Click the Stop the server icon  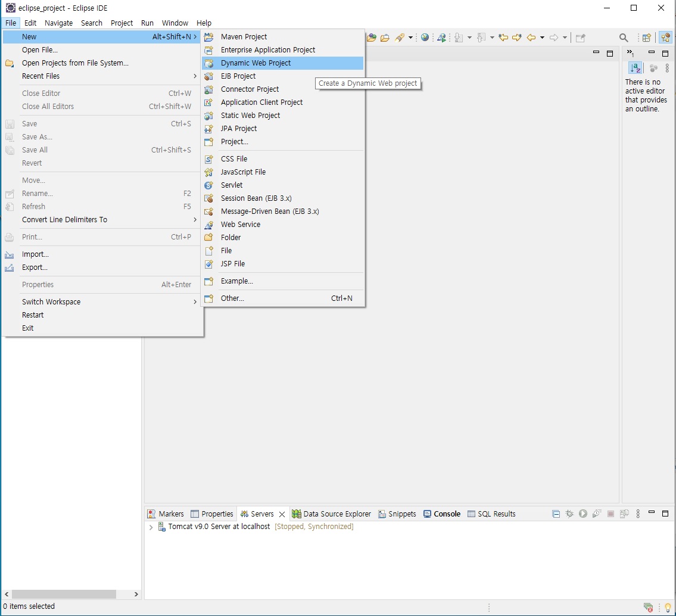pos(610,514)
